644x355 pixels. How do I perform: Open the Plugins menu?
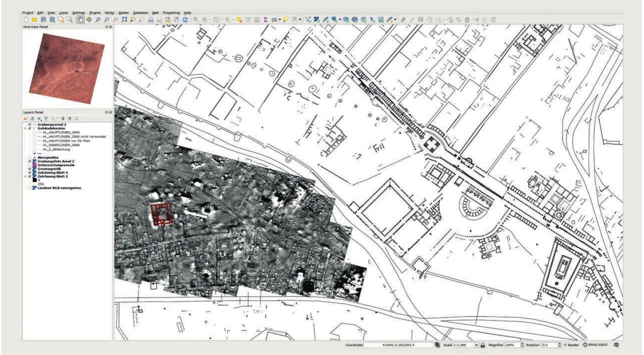pyautogui.click(x=95, y=13)
